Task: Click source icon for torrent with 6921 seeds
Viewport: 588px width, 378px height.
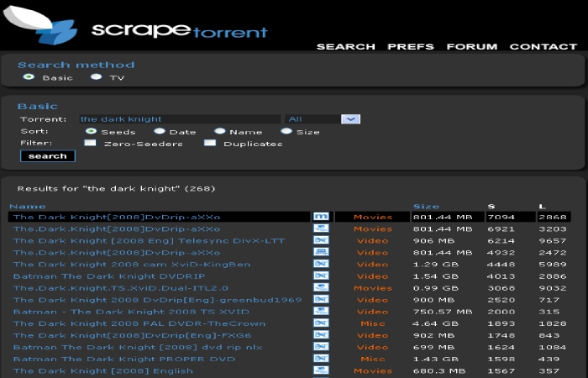Action: pyautogui.click(x=321, y=228)
